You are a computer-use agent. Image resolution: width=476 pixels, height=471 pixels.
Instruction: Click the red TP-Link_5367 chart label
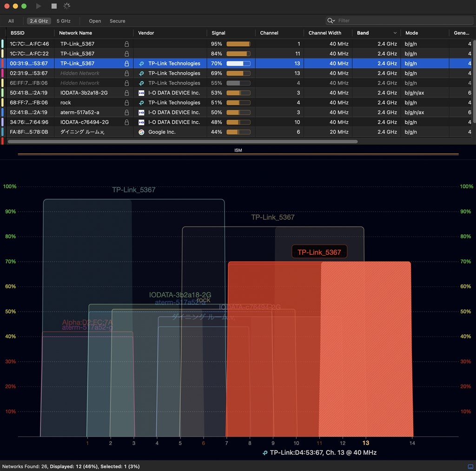point(319,252)
